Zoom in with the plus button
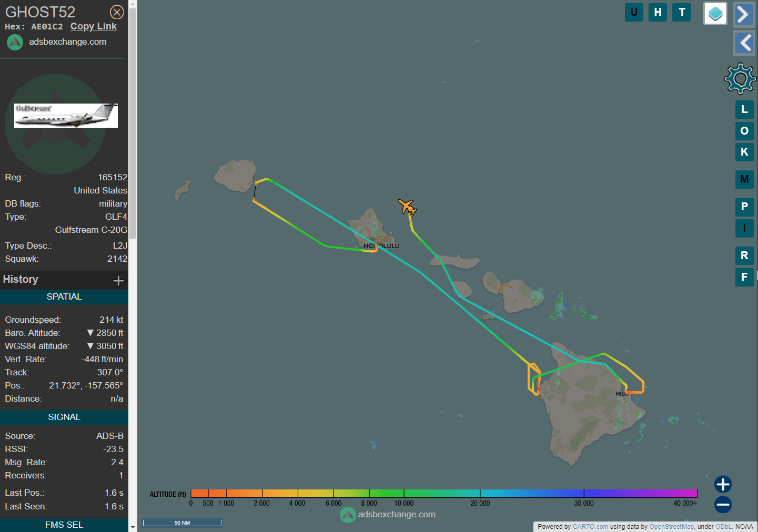The height and width of the screenshot is (532, 758). pos(723,484)
